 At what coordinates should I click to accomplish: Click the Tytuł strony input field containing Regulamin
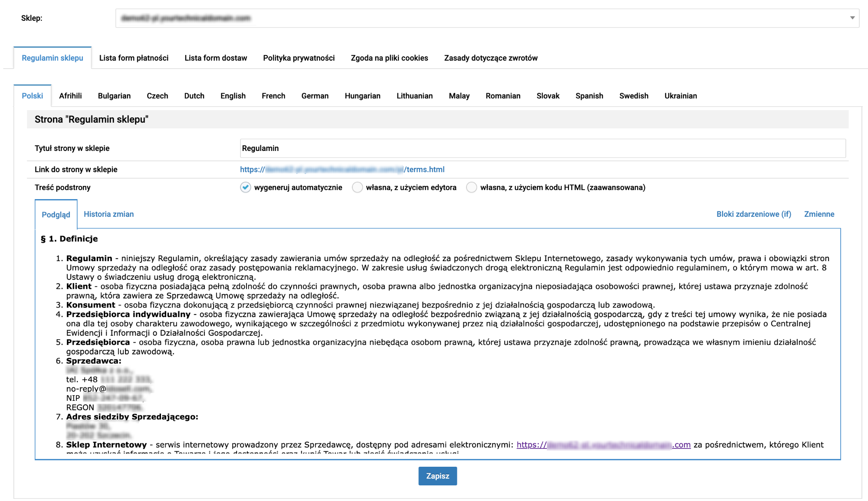542,148
